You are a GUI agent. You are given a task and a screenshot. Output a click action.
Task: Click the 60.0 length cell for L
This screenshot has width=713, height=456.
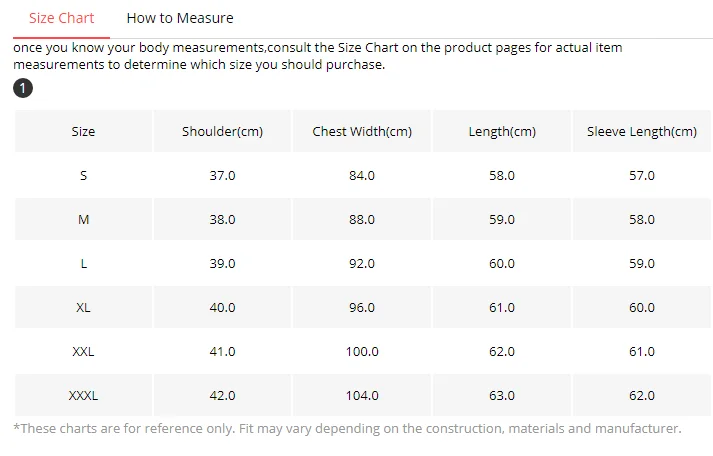click(x=502, y=263)
